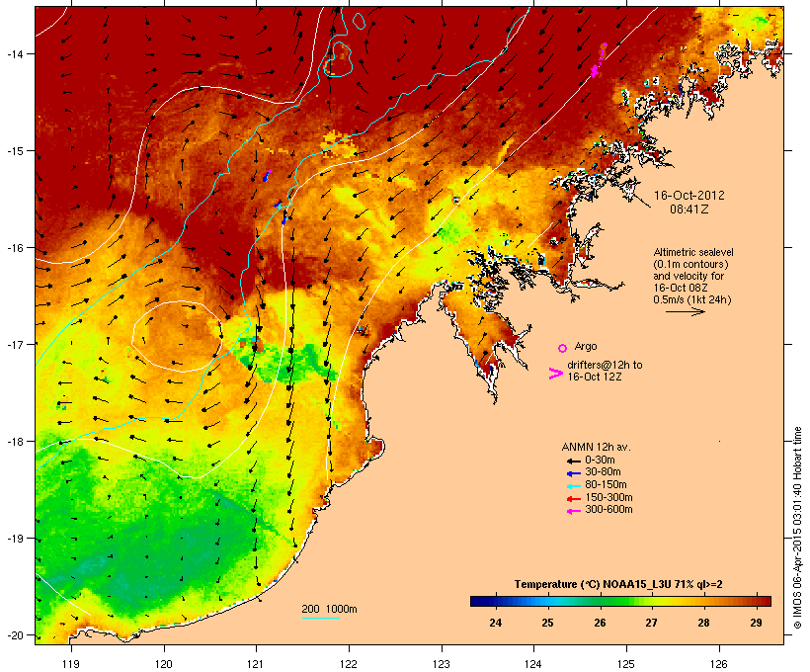Click the dark red 29°C end of colorbar
Screen dimensions: 810x672
(764, 601)
